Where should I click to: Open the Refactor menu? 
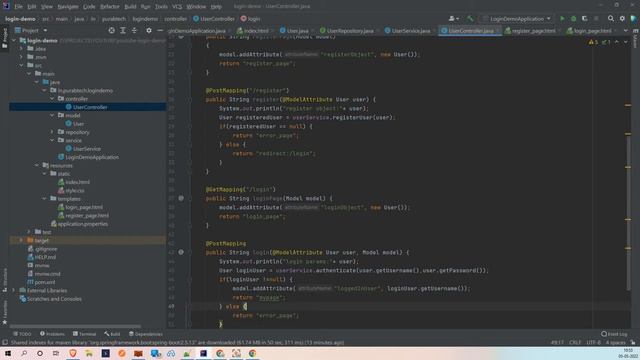pyautogui.click(x=110, y=7)
